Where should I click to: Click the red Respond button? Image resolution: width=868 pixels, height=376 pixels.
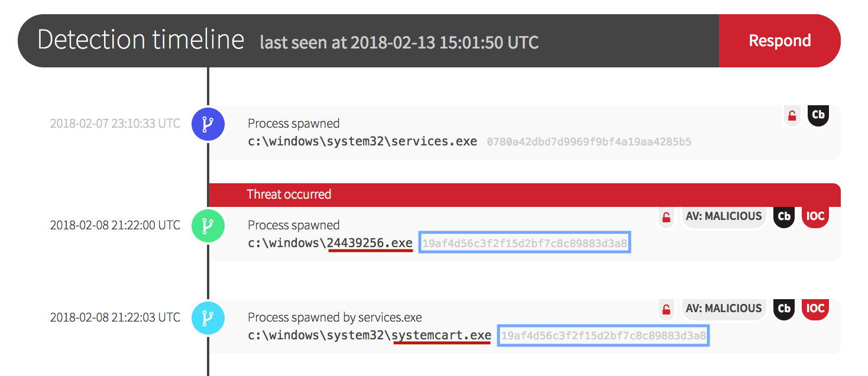pos(779,41)
